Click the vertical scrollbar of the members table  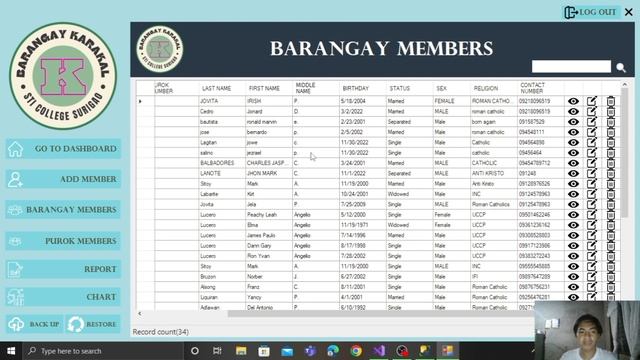pos(624,153)
